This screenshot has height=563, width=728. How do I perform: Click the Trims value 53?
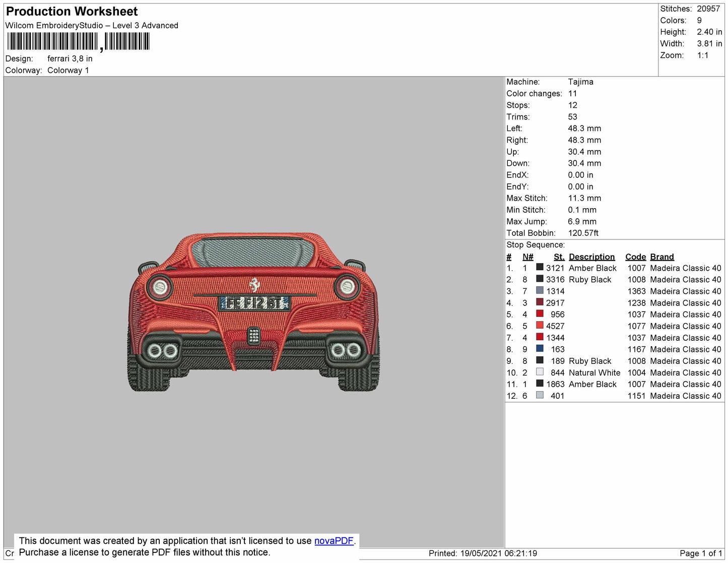(x=573, y=116)
